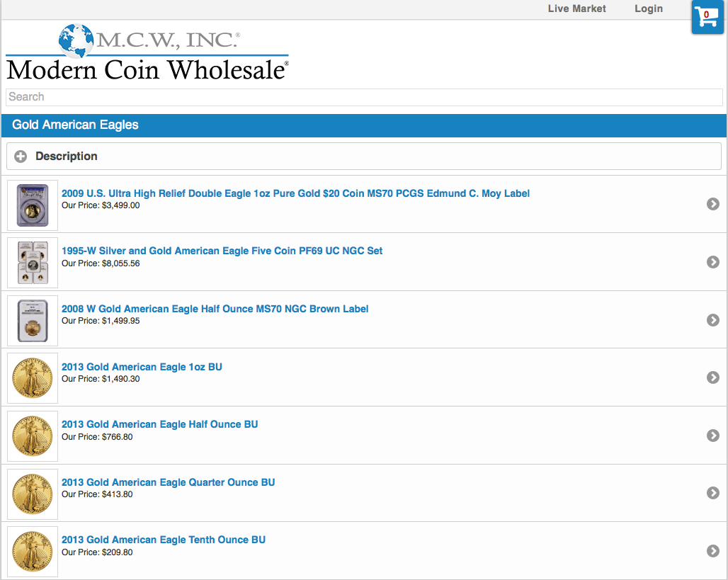This screenshot has width=728, height=580.
Task: Open 2013 Gold American Eagle Tenth Ounce BU
Action: tap(164, 540)
